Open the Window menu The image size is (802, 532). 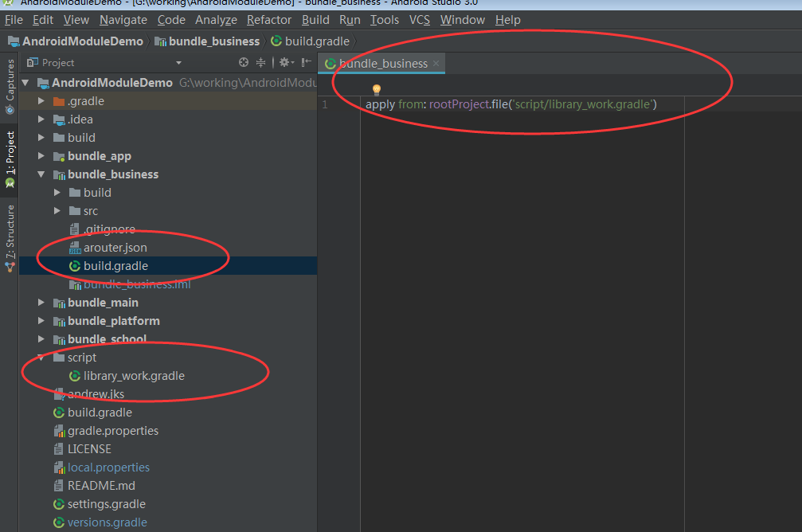point(463,20)
